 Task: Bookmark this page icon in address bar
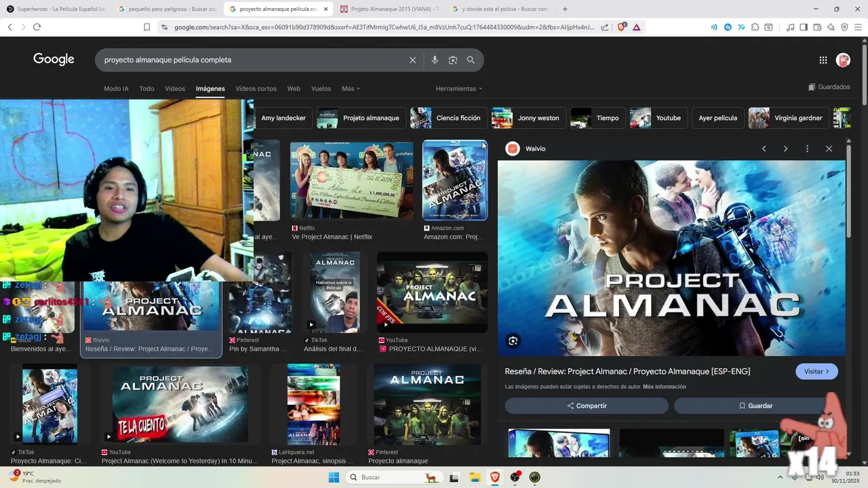point(146,27)
